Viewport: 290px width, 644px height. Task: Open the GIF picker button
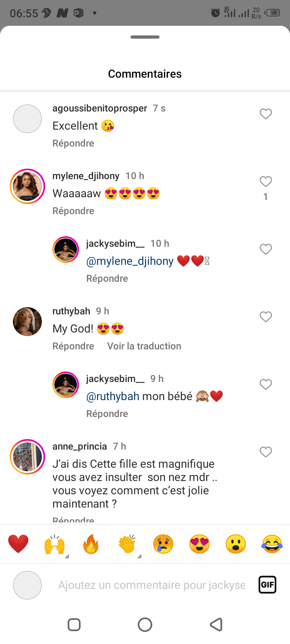[267, 584]
